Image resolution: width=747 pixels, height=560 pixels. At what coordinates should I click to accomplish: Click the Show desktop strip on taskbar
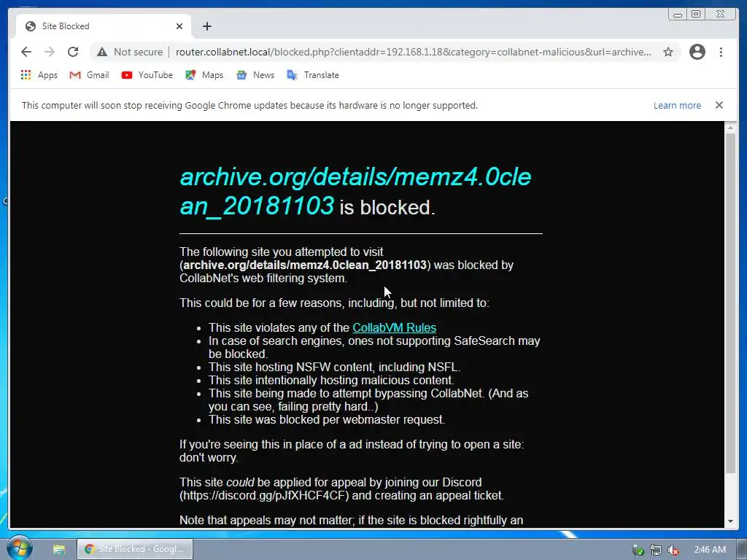[x=743, y=549]
